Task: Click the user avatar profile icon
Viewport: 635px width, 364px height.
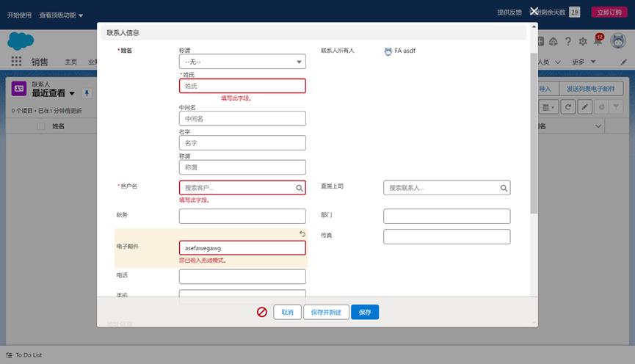Action: tap(617, 42)
